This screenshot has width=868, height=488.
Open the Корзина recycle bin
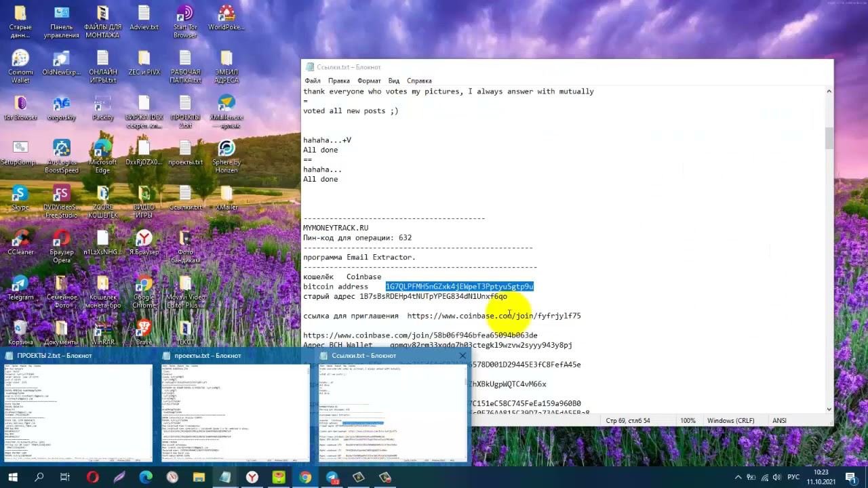click(20, 332)
